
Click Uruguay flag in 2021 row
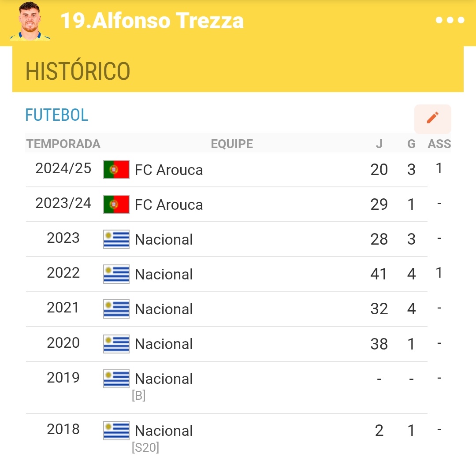tap(116, 309)
